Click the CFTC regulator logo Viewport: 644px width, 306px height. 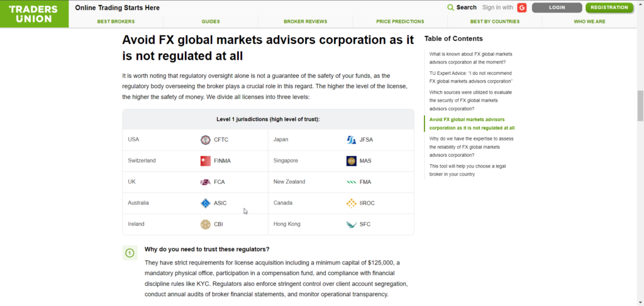(x=206, y=140)
